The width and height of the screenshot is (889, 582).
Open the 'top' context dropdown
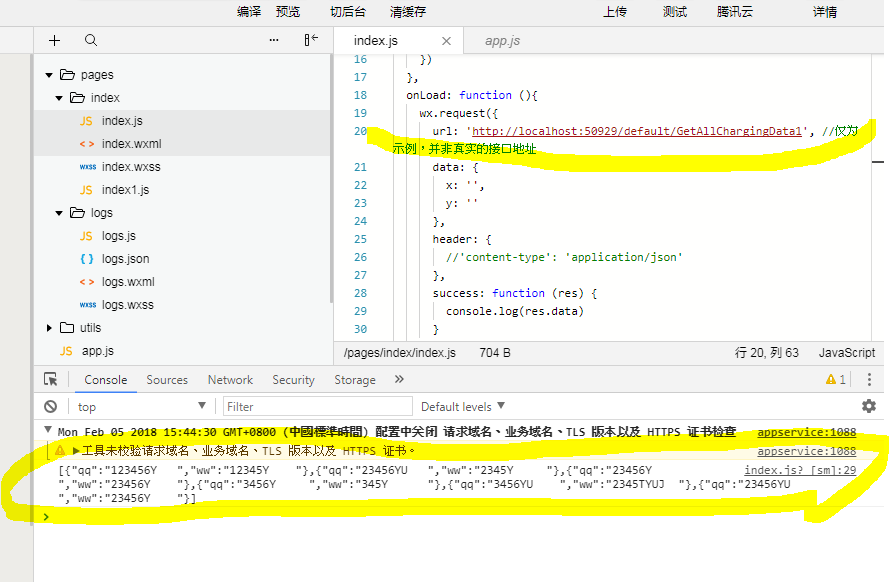pyautogui.click(x=140, y=407)
